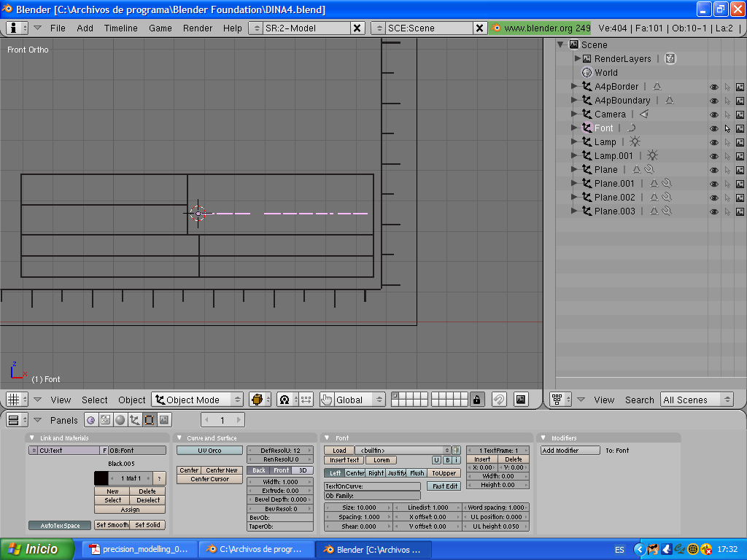
Task: Click the mesh triangle icon next to A4pBorder
Action: [657, 87]
